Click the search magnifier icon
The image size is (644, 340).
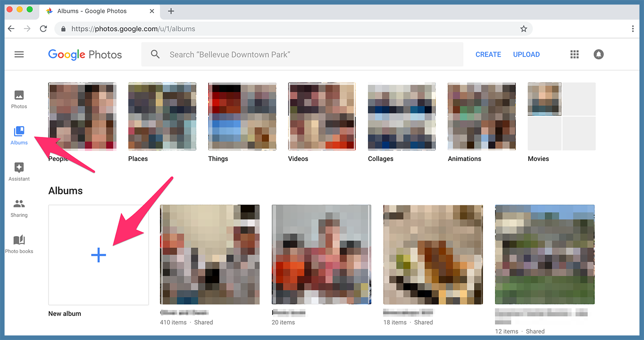[x=155, y=54]
